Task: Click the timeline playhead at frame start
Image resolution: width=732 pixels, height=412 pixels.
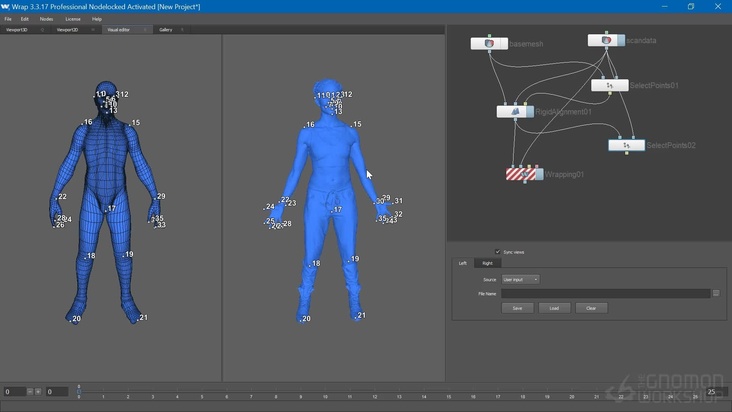Action: (x=79, y=391)
